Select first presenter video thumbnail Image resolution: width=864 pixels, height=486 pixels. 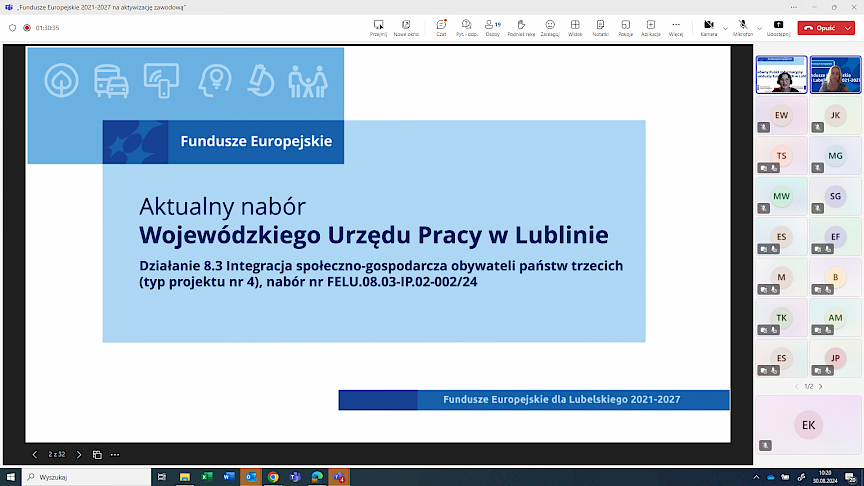coord(781,74)
